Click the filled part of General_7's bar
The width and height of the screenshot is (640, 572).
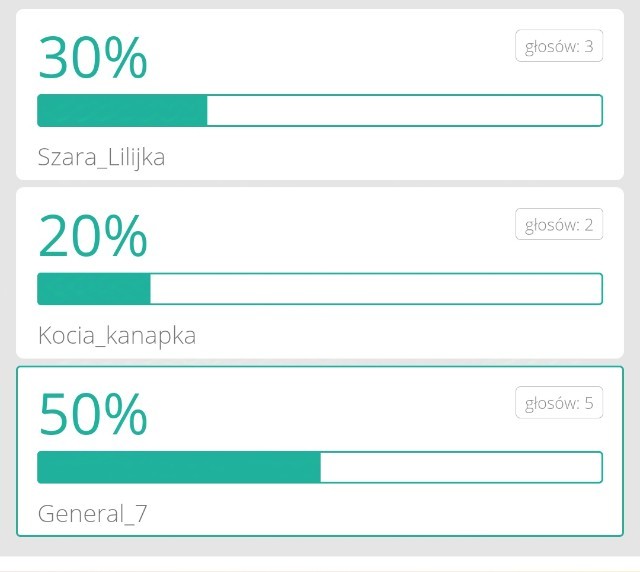179,467
